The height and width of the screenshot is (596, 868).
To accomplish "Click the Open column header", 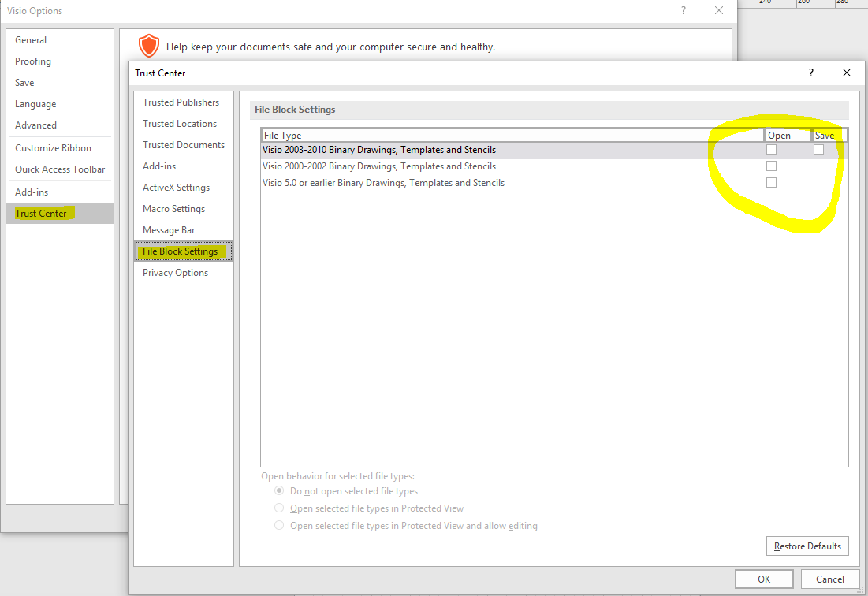I will [x=788, y=135].
